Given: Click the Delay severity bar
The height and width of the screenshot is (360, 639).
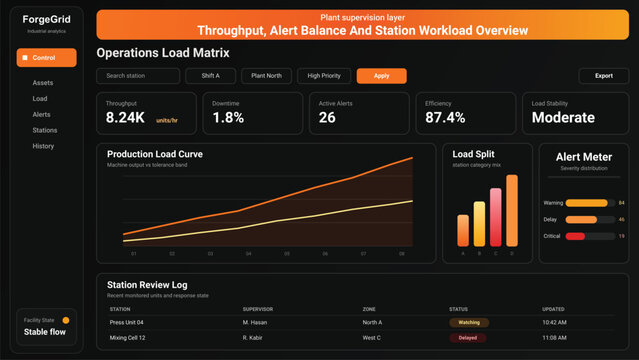Looking at the screenshot, I should coord(590,220).
